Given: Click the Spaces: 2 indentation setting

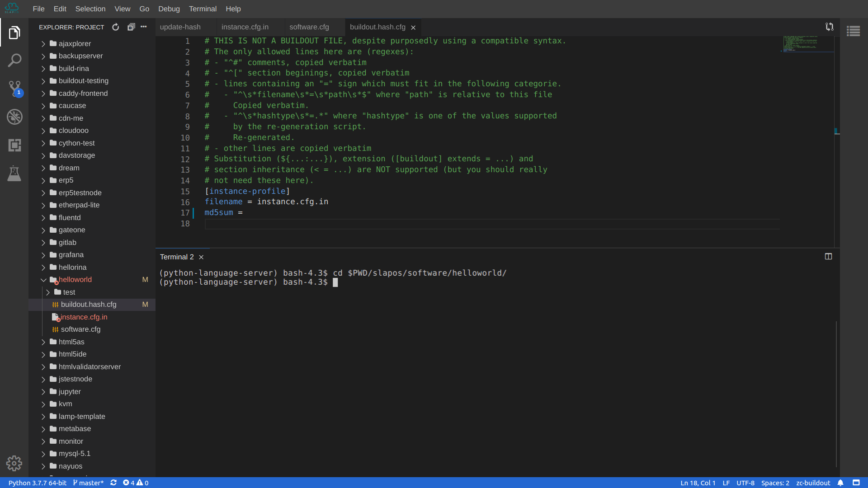Looking at the screenshot, I should (775, 483).
